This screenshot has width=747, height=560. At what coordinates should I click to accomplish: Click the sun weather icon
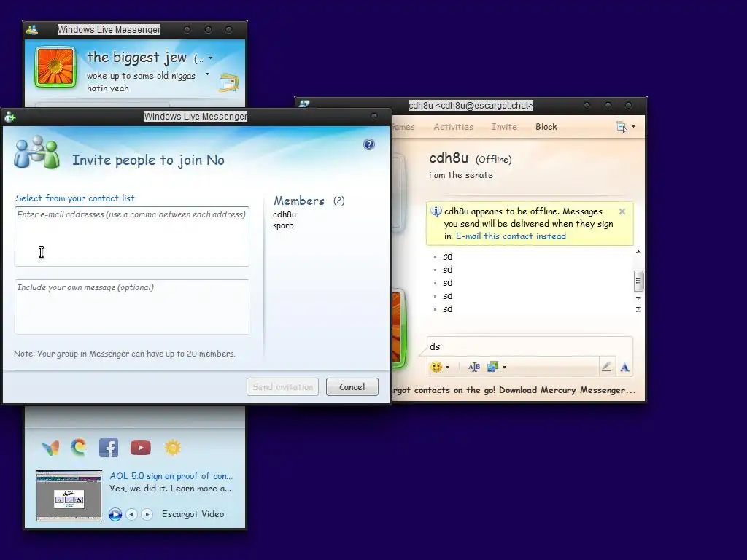[x=172, y=448]
